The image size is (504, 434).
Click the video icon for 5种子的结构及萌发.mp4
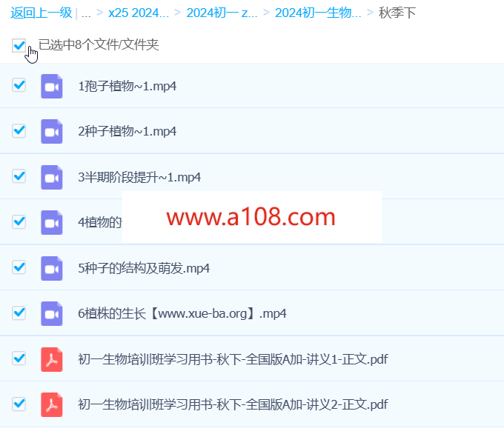point(52,268)
